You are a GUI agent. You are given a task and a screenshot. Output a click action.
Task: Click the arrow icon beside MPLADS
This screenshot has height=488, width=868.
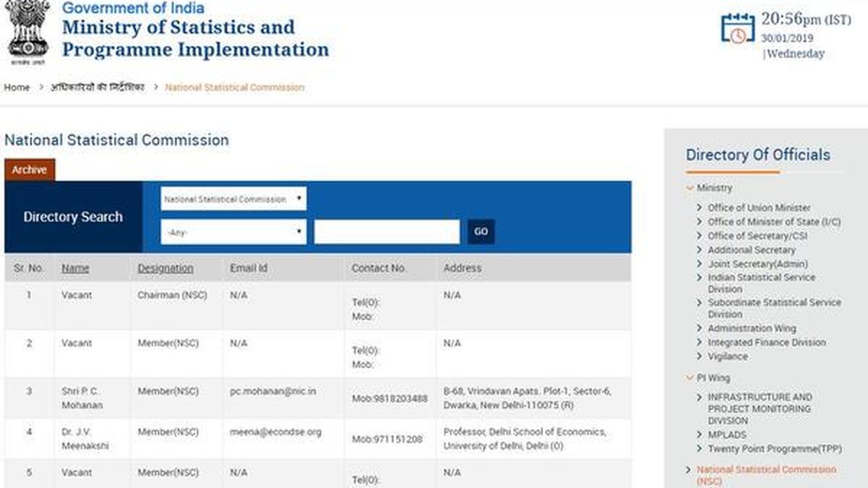click(699, 435)
